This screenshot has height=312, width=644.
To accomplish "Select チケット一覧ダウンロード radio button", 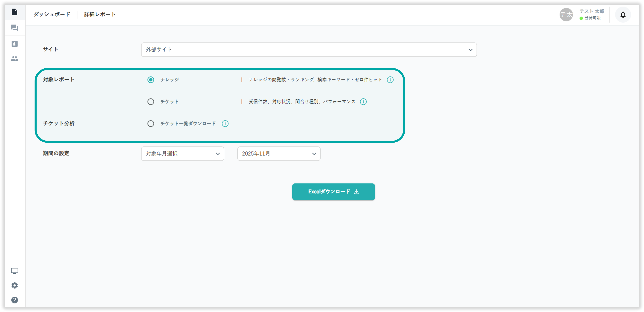I will [151, 124].
